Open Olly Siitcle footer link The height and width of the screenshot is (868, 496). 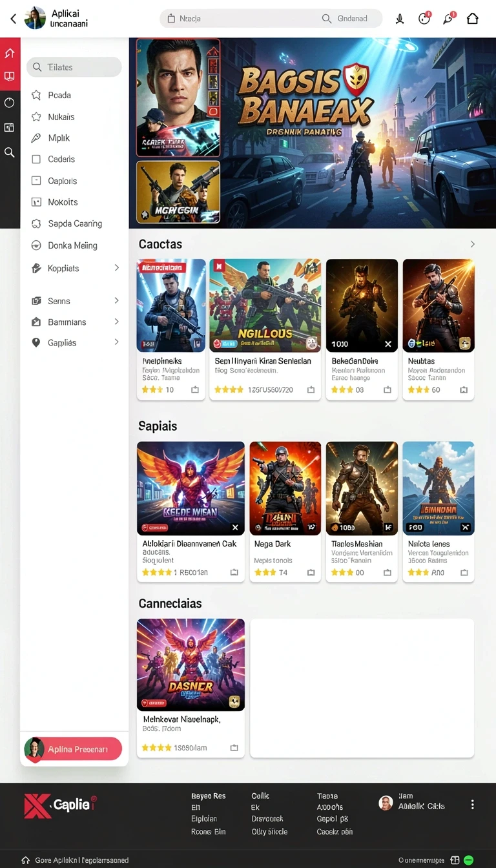coord(269,832)
